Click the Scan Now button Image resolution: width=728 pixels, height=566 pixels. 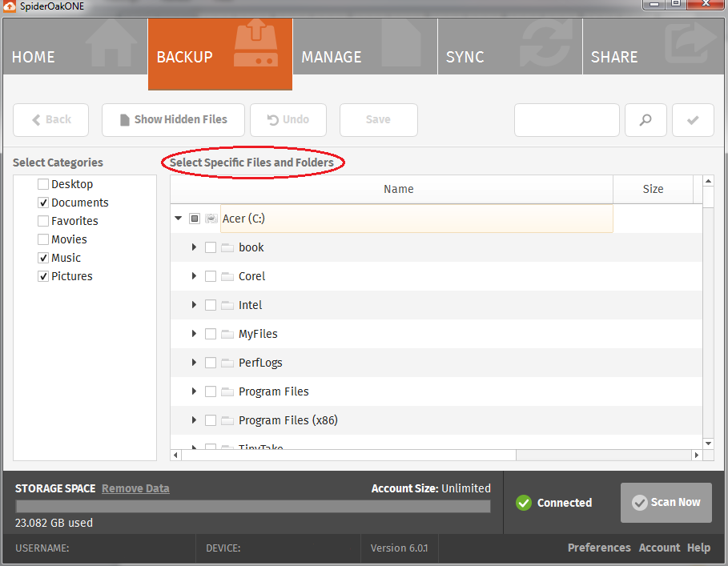tap(666, 503)
